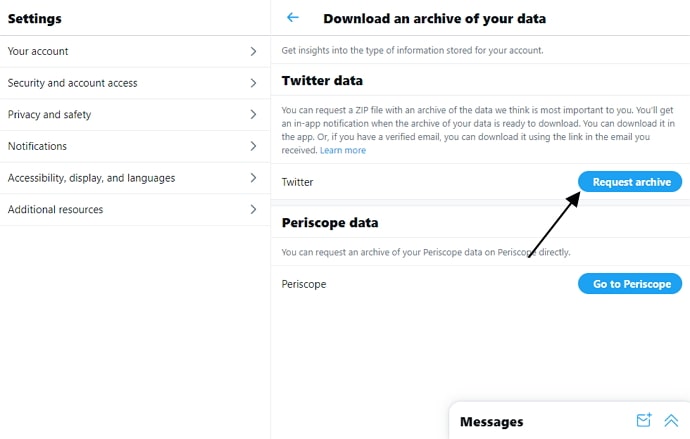Image resolution: width=690 pixels, height=439 pixels.
Task: Click the Settings heading
Action: coord(35,18)
